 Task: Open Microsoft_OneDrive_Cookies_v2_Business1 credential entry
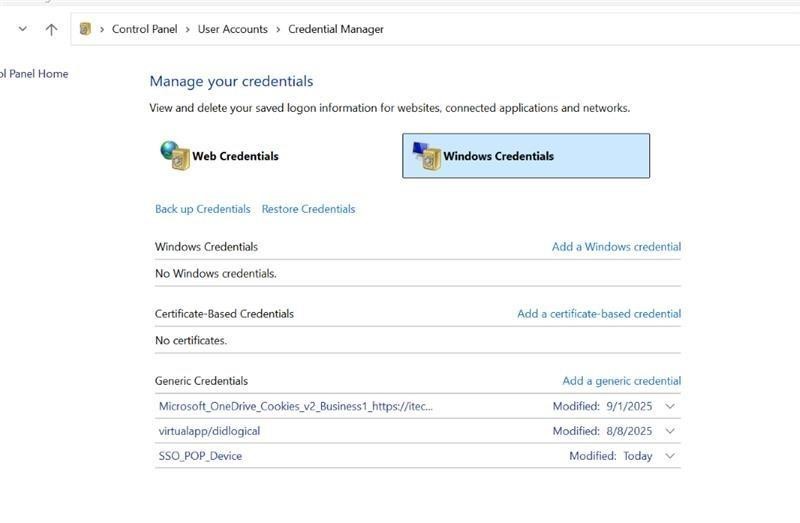(295, 406)
